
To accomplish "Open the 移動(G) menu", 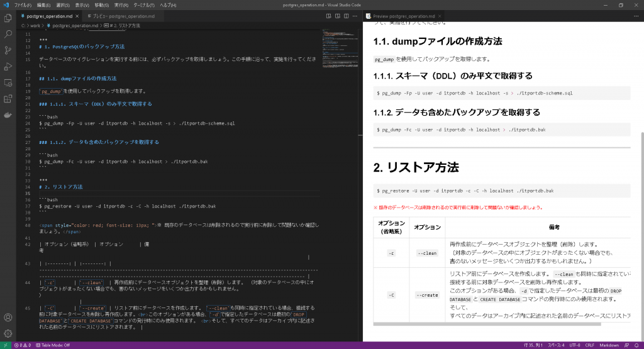I will (102, 5).
